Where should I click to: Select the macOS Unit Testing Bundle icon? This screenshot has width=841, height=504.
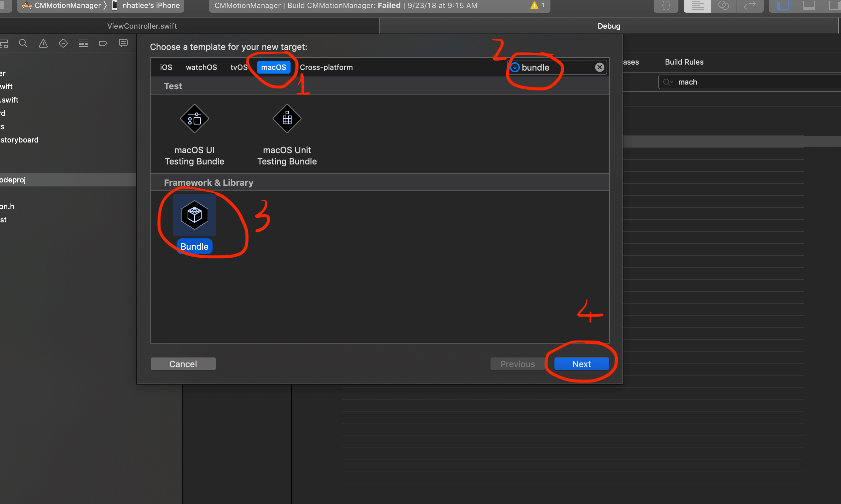pos(287,119)
